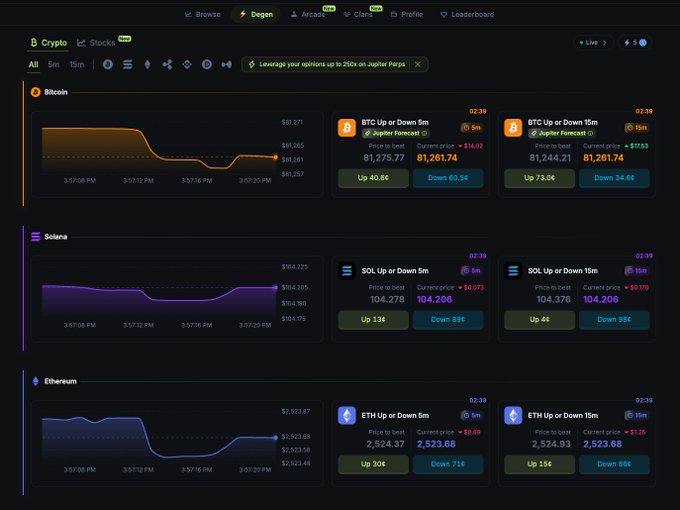The width and height of the screenshot is (680, 510).
Task: Open the quick-bet amount lightning selector
Action: click(635, 42)
